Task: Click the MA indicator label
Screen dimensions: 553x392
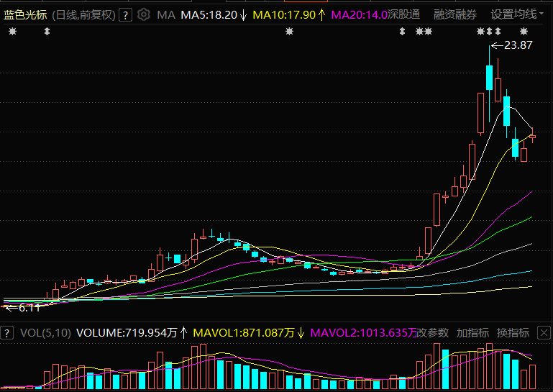Action: pos(166,15)
